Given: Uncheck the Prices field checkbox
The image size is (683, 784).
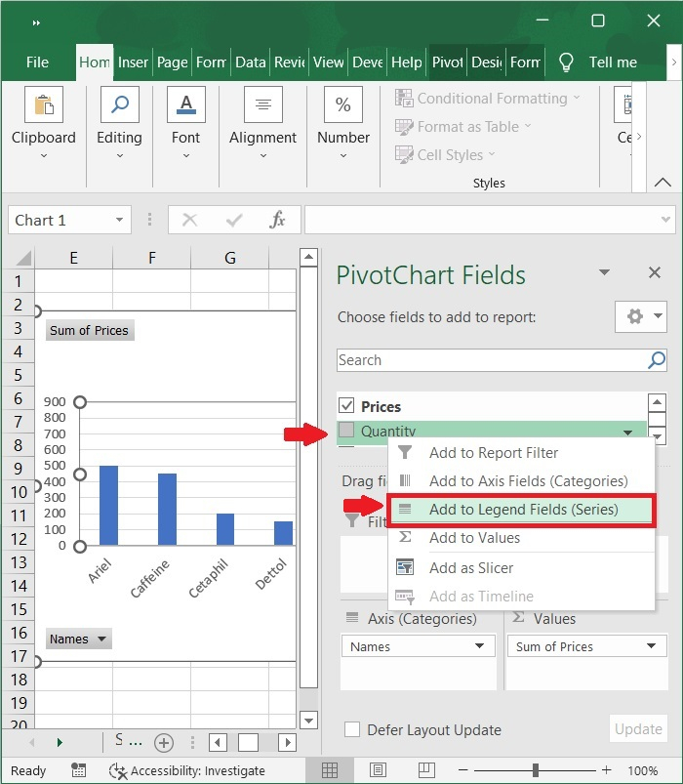Looking at the screenshot, I should pos(346,405).
